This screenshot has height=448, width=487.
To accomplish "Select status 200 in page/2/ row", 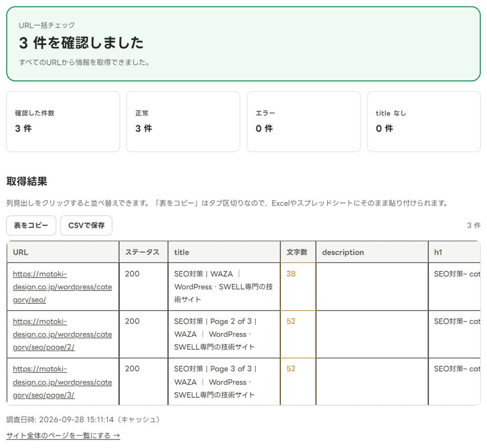I will 143,334.
